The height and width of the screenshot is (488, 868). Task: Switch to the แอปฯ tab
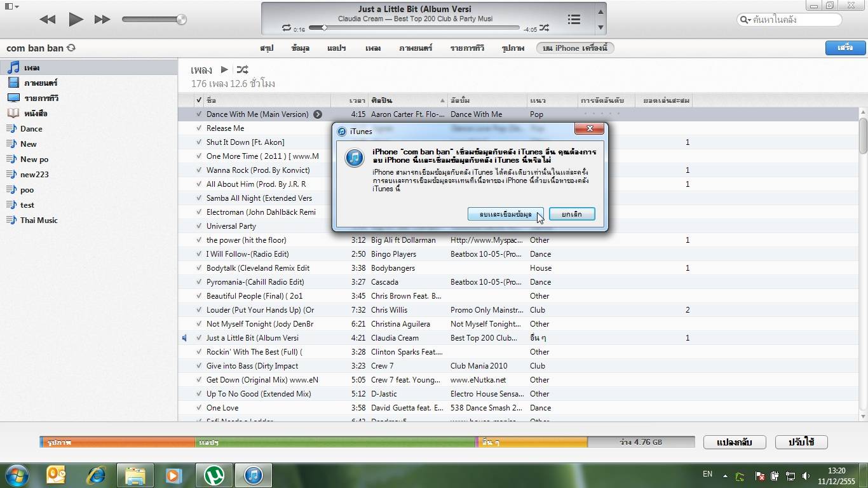[336, 48]
